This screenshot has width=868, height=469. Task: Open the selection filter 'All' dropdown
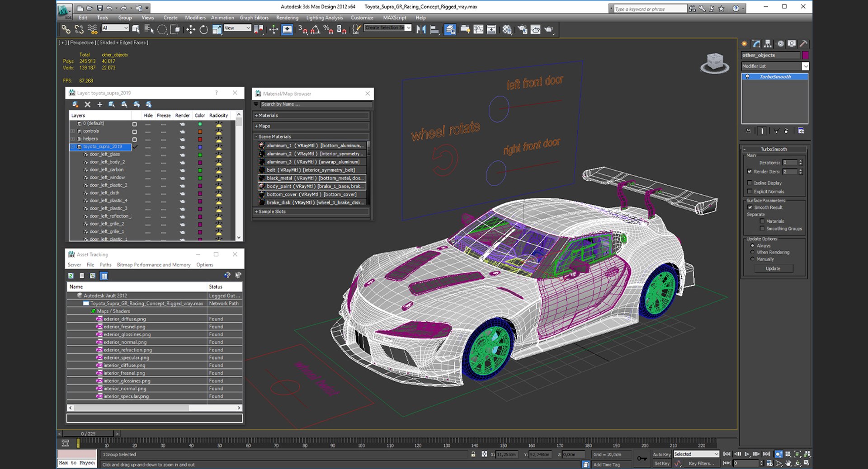click(115, 28)
